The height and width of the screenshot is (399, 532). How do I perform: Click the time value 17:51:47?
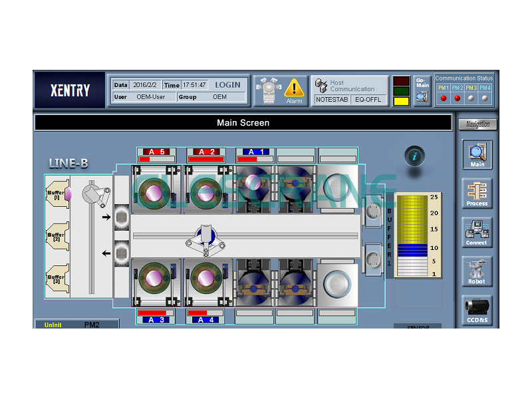(194, 85)
